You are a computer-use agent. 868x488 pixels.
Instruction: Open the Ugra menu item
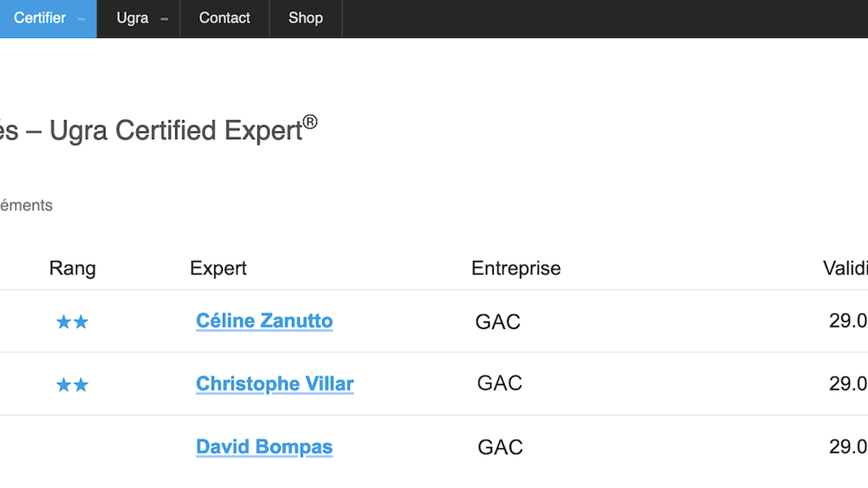tap(132, 18)
